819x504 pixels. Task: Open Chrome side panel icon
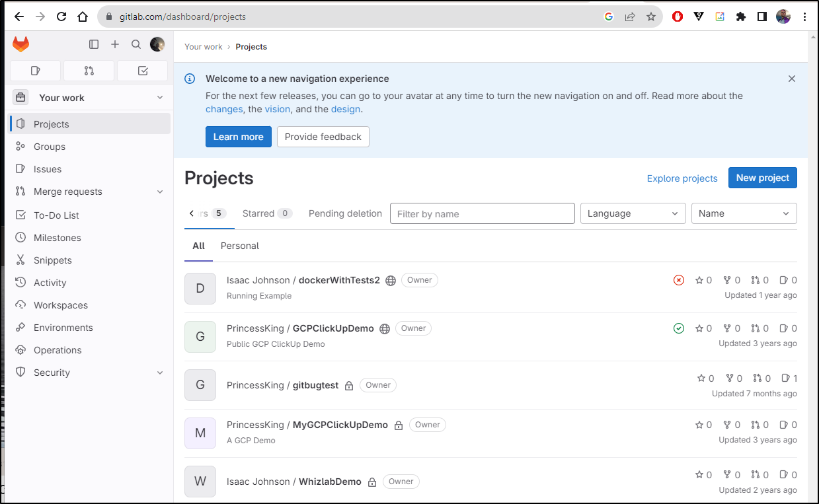[762, 17]
